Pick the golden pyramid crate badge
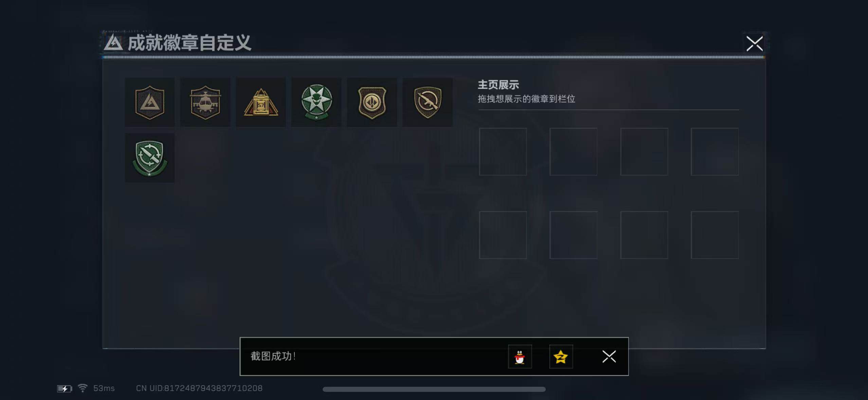 pyautogui.click(x=261, y=102)
